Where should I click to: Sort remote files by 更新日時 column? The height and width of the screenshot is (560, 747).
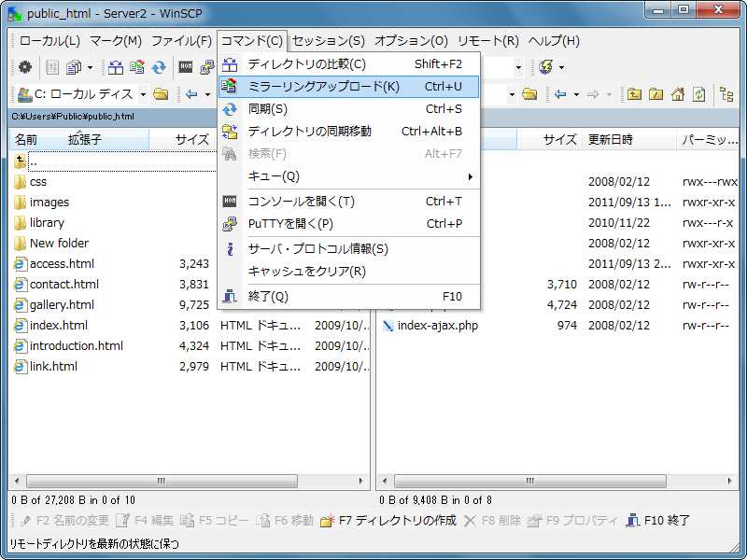628,139
